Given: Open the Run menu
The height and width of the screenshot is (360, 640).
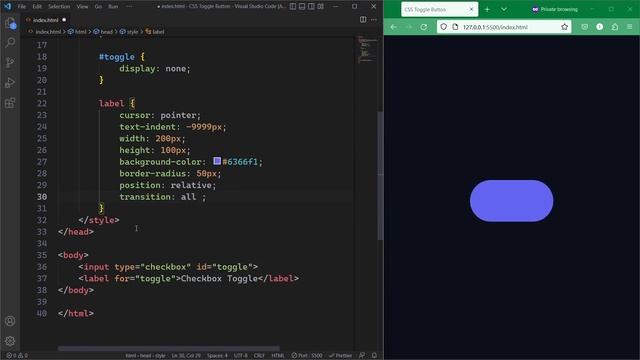Looking at the screenshot, I should tap(113, 7).
